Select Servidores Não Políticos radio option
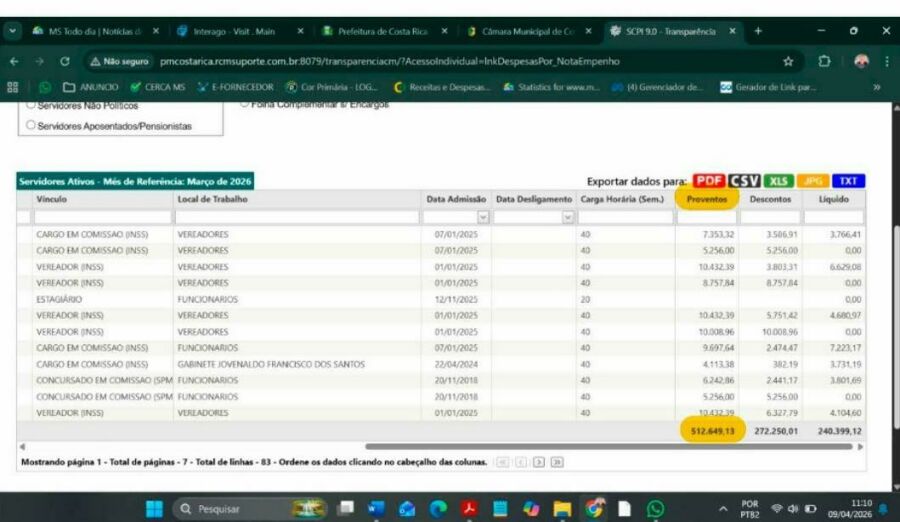This screenshot has height=522, width=900. (x=31, y=104)
